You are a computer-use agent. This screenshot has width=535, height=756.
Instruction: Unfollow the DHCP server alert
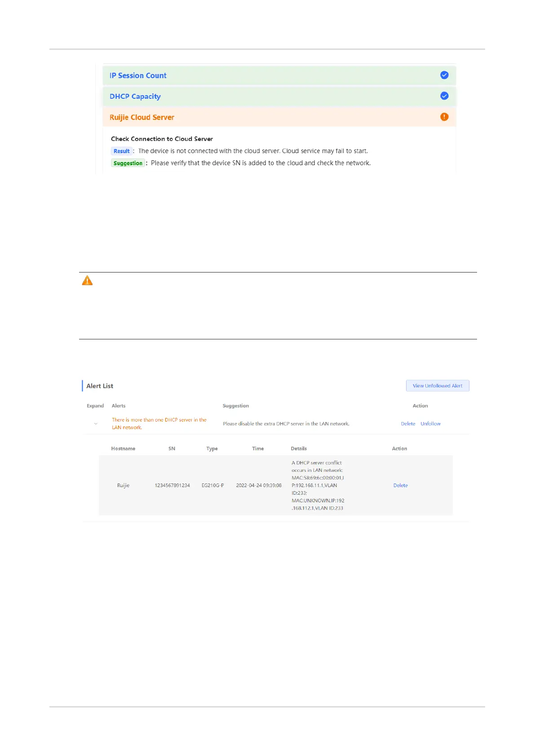430,424
